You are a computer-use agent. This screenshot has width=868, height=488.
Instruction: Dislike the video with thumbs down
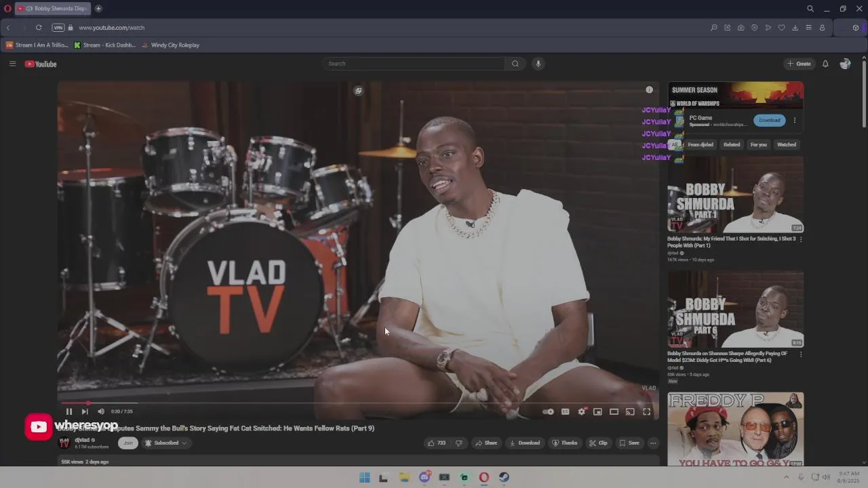tap(458, 443)
